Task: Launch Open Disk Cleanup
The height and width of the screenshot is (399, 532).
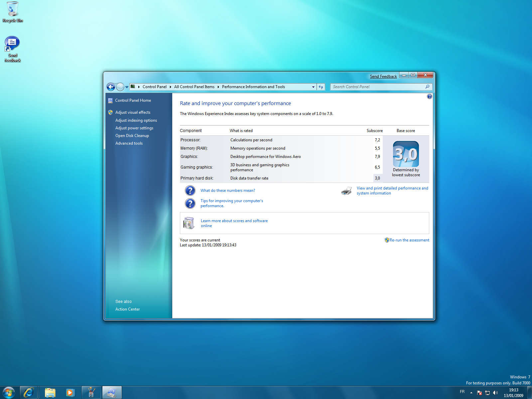Action: (132, 136)
